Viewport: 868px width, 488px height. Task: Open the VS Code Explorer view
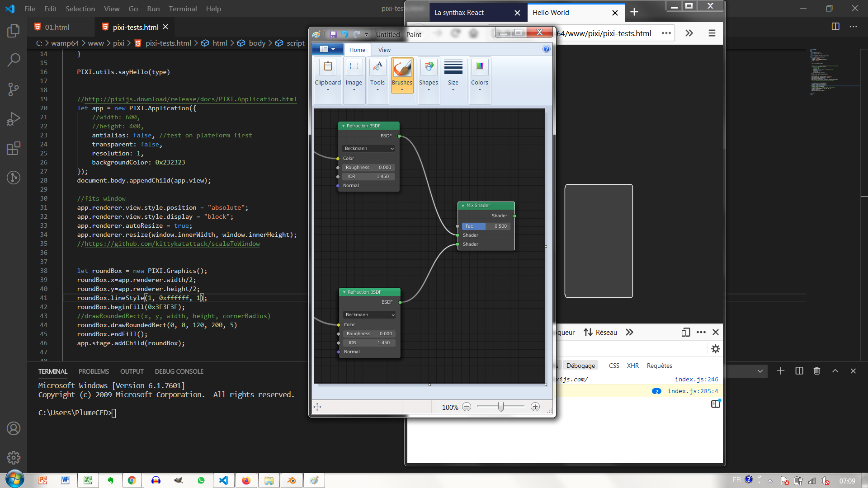[x=14, y=31]
